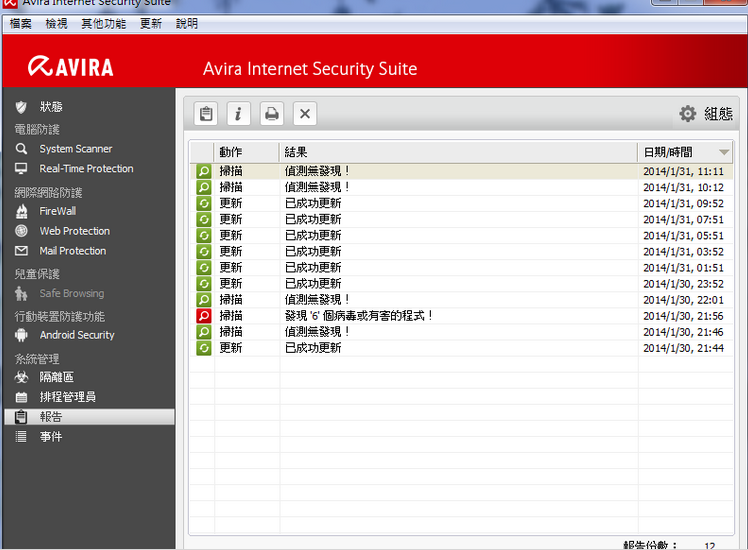Viewport: 748px width, 550px height.
Task: Click '掃描' action in the 22:01 row
Action: tap(231, 300)
